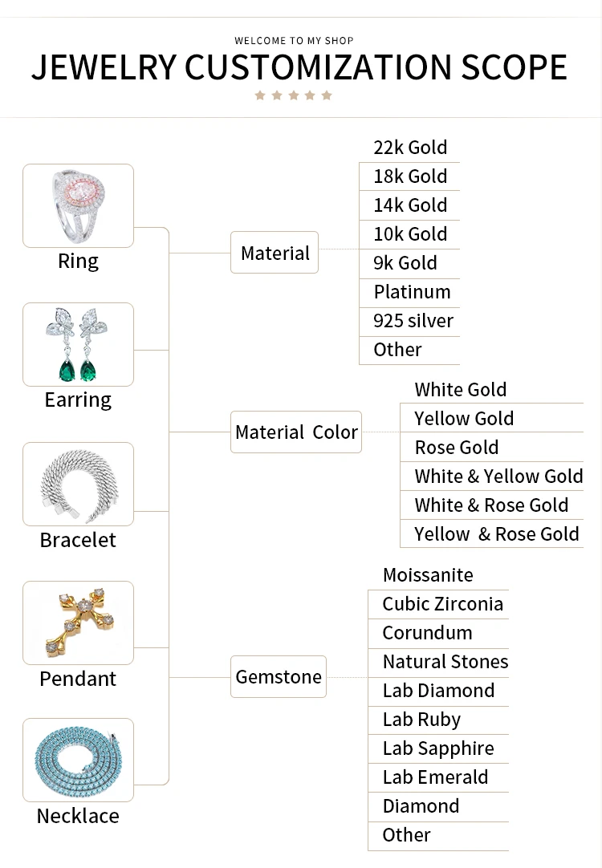Image resolution: width=602 pixels, height=868 pixels.
Task: Select the Material Color category box
Action: pyautogui.click(x=296, y=432)
